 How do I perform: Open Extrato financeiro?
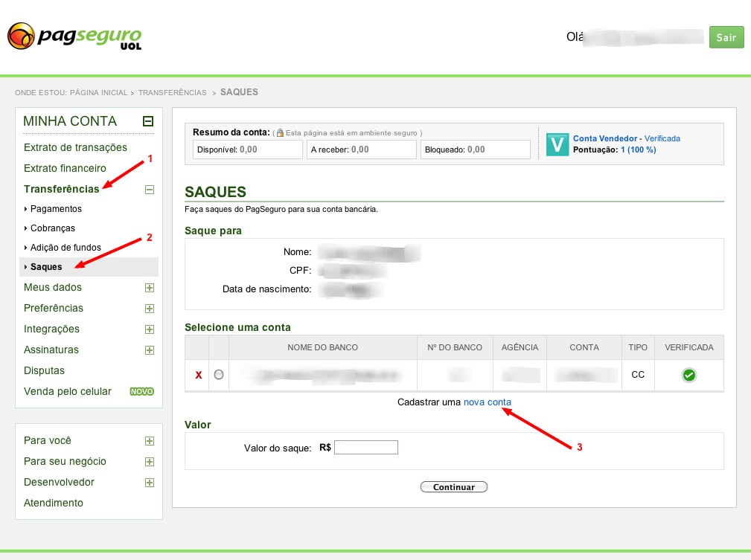click(65, 169)
